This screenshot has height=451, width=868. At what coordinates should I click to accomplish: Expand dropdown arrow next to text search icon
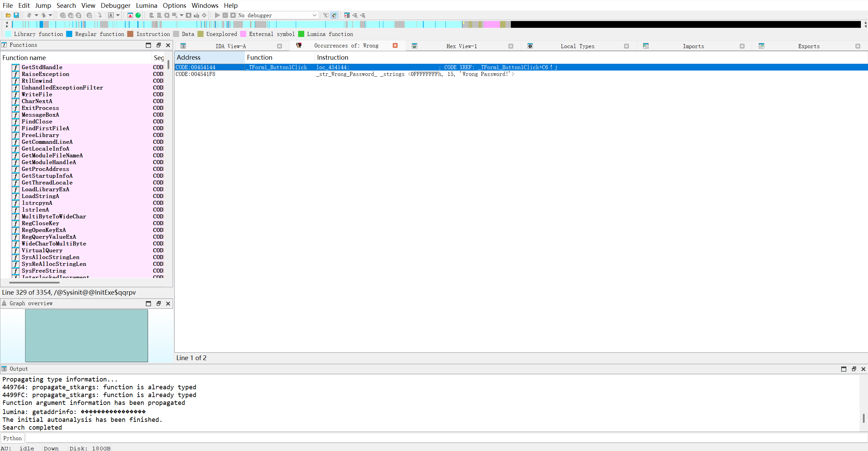tap(118, 15)
